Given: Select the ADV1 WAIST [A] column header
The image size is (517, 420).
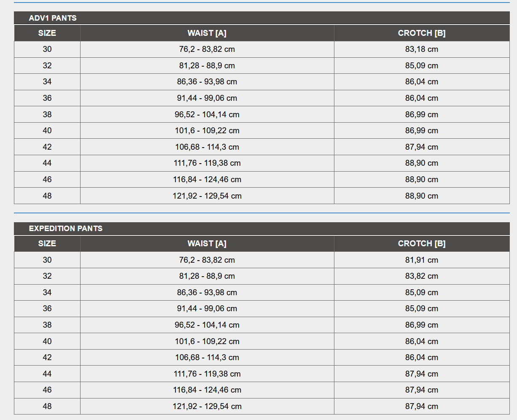Looking at the screenshot, I should 207,33.
